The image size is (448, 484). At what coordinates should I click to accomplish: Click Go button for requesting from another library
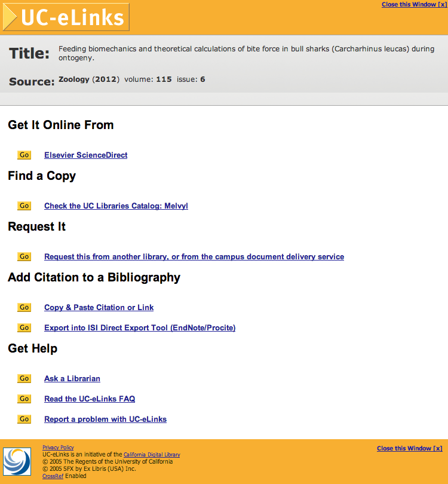coord(24,256)
